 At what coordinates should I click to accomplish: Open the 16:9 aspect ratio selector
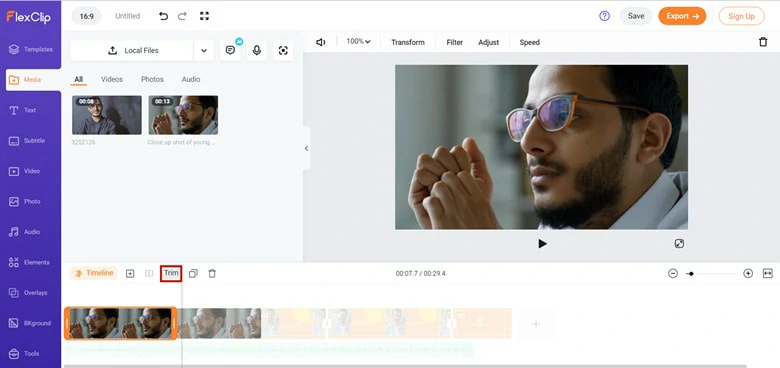pyautogui.click(x=87, y=16)
